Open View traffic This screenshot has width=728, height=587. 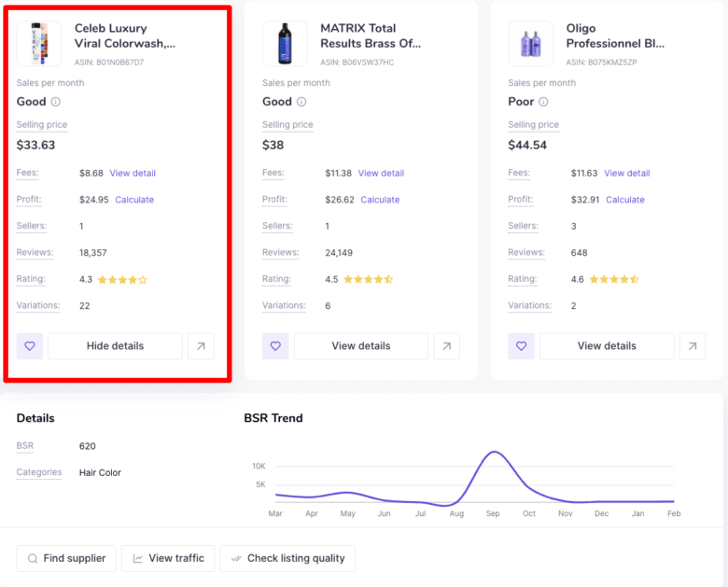click(x=168, y=558)
